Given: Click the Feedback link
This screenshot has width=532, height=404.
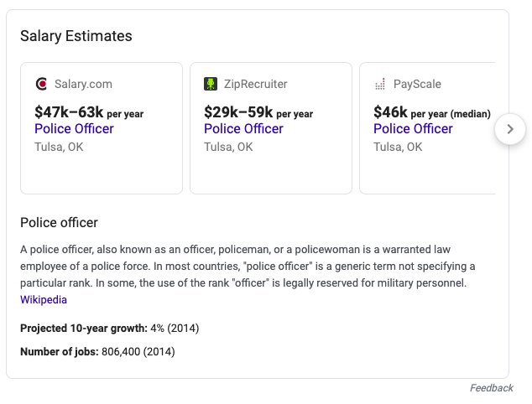Looking at the screenshot, I should (491, 388).
